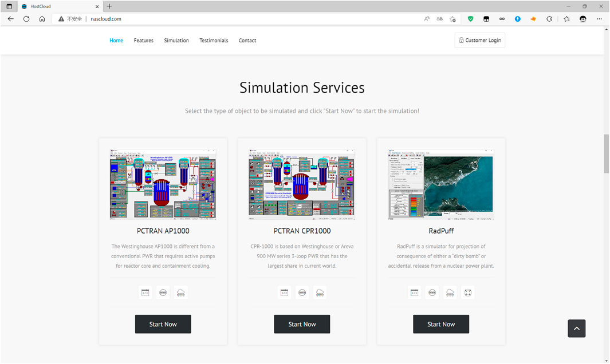This screenshot has width=610, height=364.
Task: Click the RadPuff card title
Action: 441,231
